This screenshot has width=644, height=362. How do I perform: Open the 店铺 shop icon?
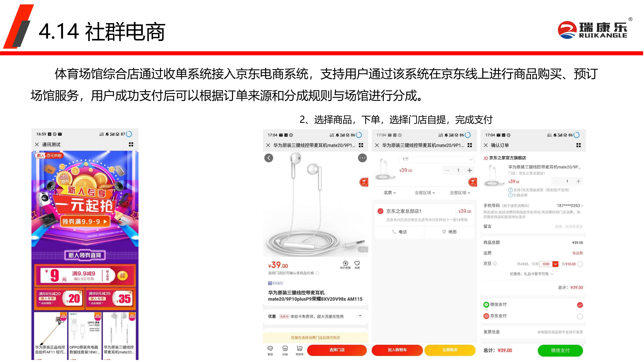(x=285, y=350)
